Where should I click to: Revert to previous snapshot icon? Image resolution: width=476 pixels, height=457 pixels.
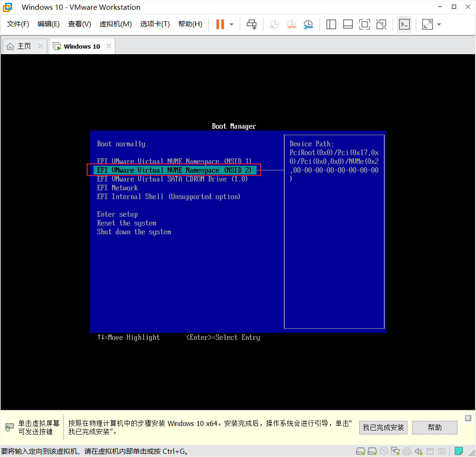click(291, 25)
